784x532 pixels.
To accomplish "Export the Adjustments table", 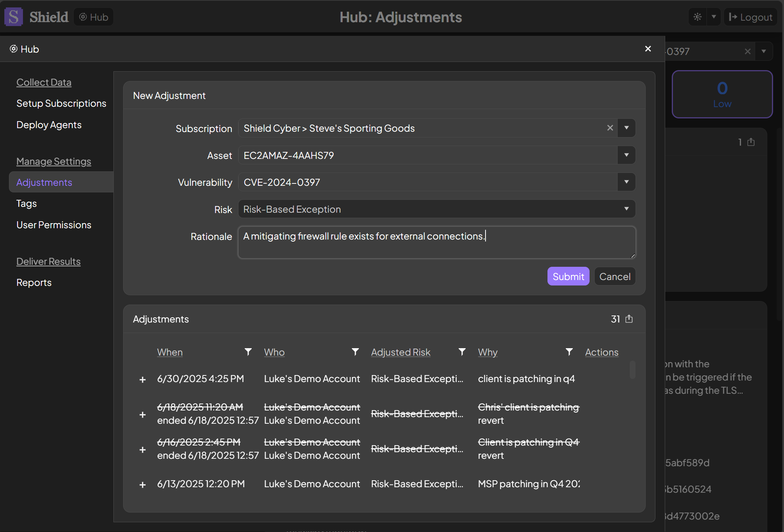I will point(629,319).
